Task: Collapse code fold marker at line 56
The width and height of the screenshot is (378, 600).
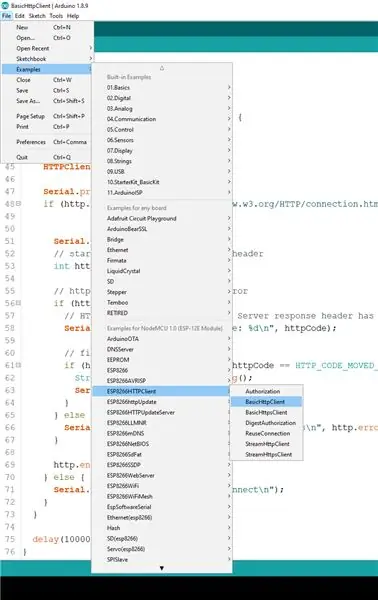Action: point(18,303)
